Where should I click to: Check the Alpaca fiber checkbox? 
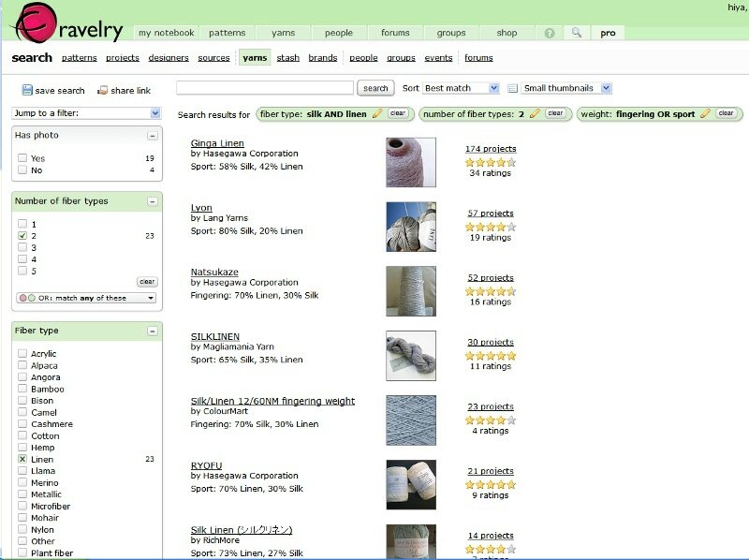tap(22, 365)
